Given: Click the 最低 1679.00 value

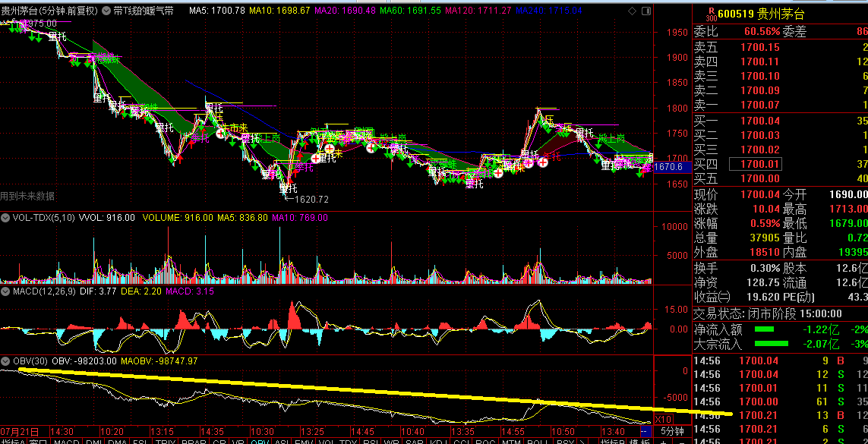Looking at the screenshot, I should point(848,223).
